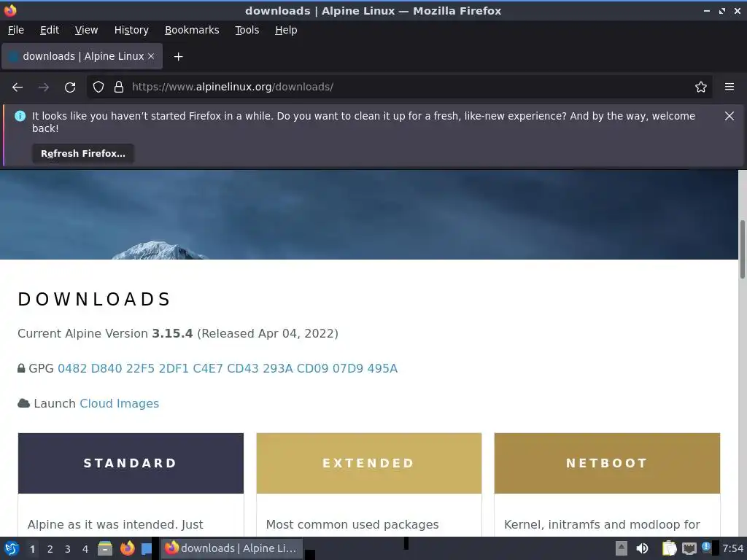Image resolution: width=747 pixels, height=560 pixels.
Task: Open the volume control tray icon
Action: [x=642, y=548]
